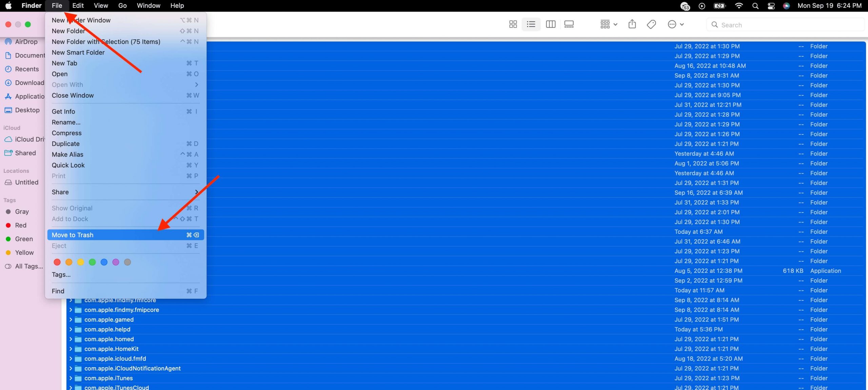
Task: Click the column view button in toolbar
Action: tap(550, 24)
